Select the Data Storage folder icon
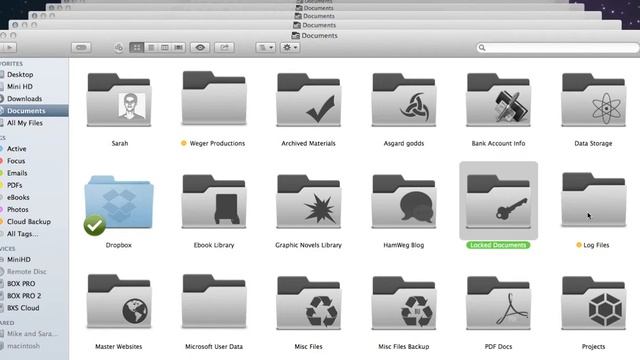Image resolution: width=640 pixels, height=360 pixels. [x=593, y=100]
